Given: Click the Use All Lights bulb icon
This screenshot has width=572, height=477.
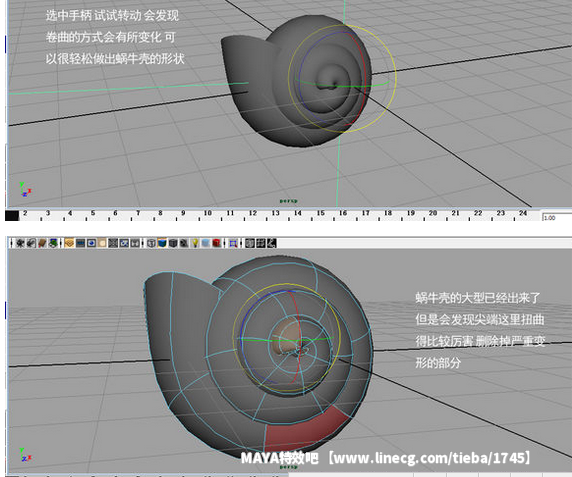Looking at the screenshot, I should pyautogui.click(x=195, y=243).
